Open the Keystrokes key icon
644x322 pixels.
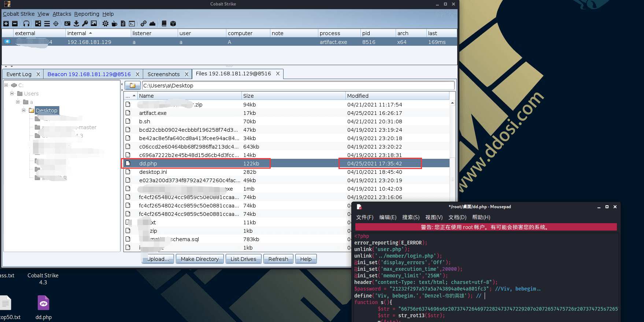[x=85, y=23]
